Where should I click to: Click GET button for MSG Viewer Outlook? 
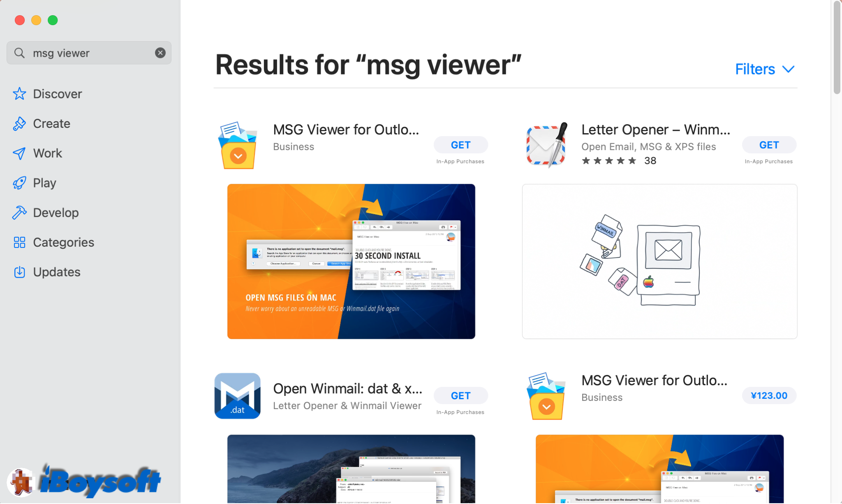460,145
